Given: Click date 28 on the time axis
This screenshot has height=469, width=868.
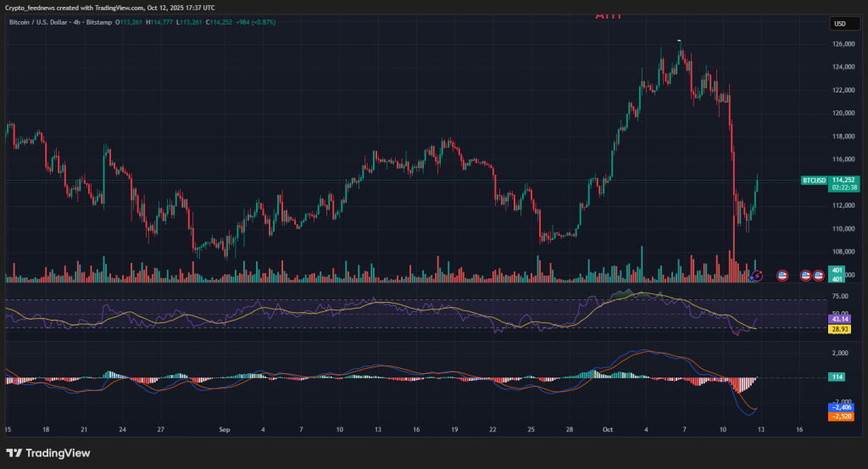Looking at the screenshot, I should point(570,430).
